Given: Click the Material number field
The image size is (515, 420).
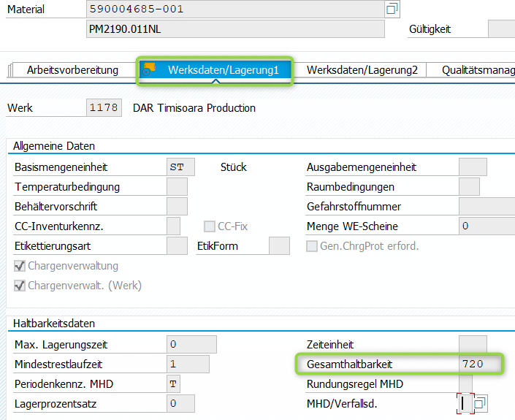Looking at the screenshot, I should [x=234, y=9].
